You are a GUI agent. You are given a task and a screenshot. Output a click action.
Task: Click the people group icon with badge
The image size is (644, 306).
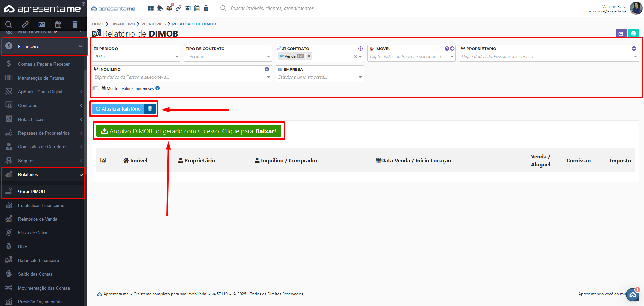[x=169, y=8]
